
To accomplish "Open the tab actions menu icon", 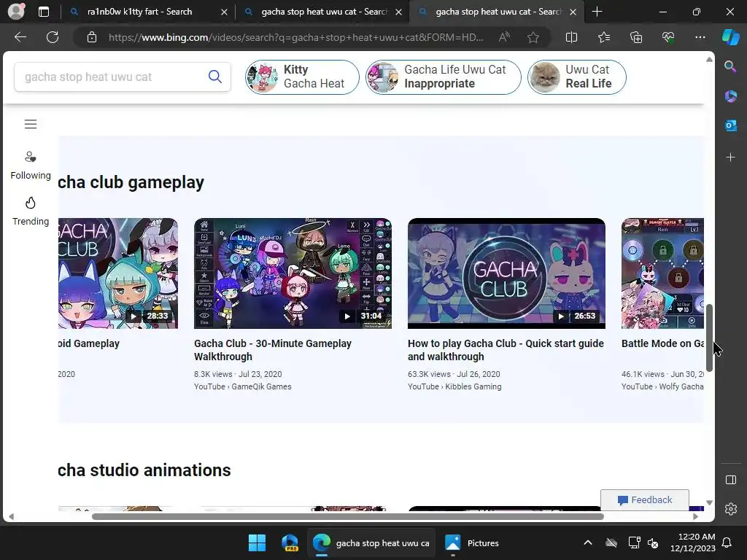I will coord(43,12).
